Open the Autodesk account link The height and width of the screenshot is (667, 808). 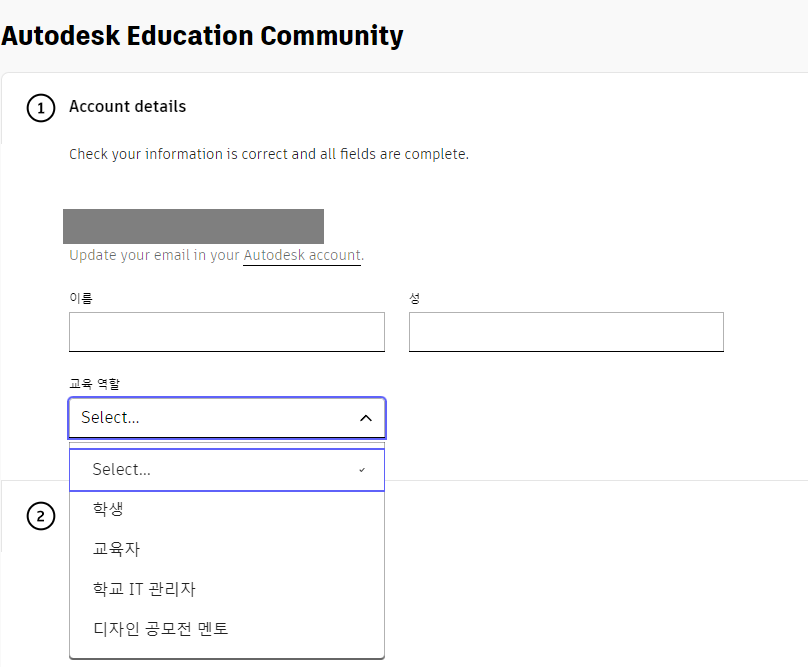[x=302, y=255]
